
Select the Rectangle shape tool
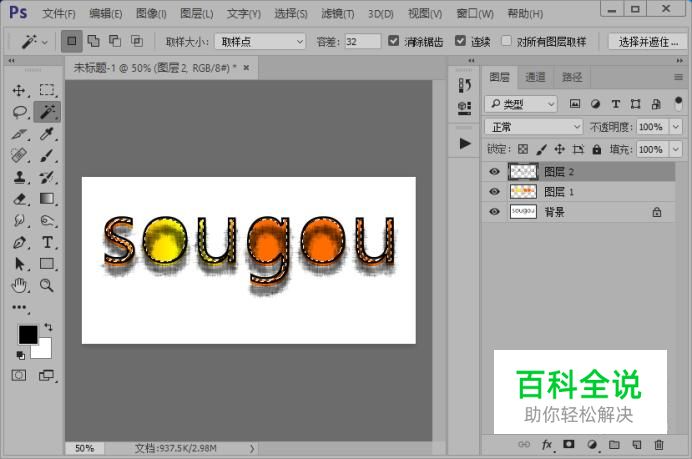pyautogui.click(x=47, y=263)
